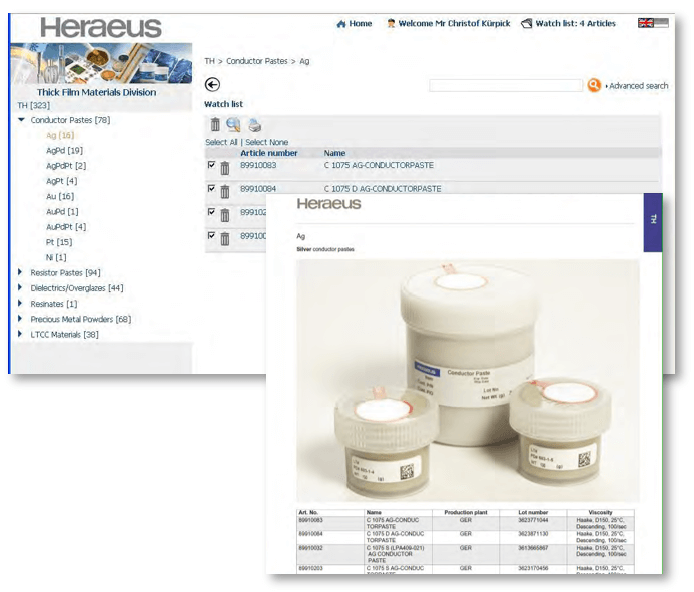
Task: Select Pt [15] in the tree
Action: click(59, 242)
